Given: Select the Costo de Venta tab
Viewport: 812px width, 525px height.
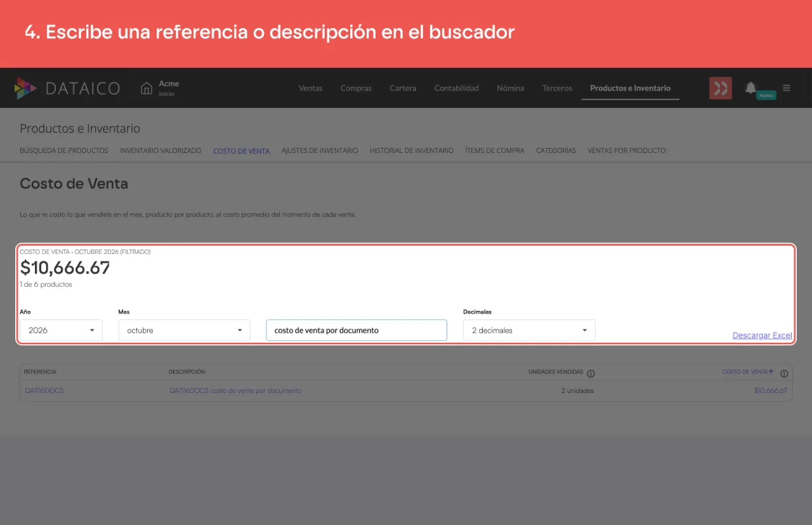Looking at the screenshot, I should (241, 151).
